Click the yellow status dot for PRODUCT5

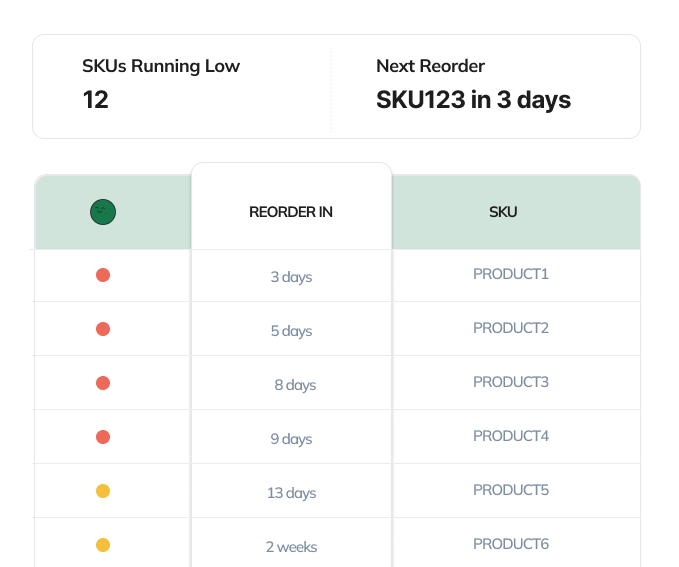(103, 491)
